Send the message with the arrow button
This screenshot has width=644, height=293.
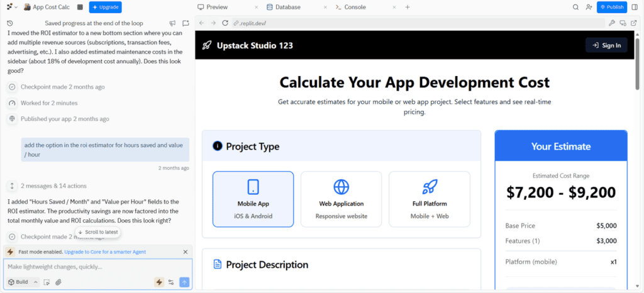click(x=184, y=282)
